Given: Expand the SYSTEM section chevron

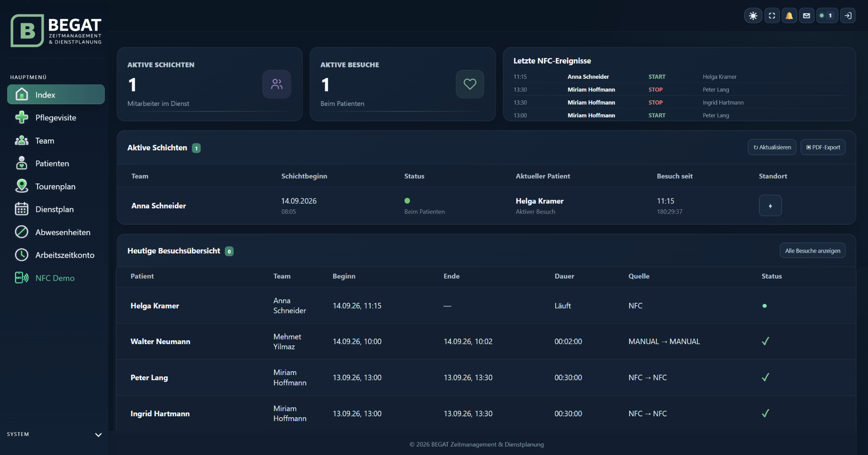Looking at the screenshot, I should click(98, 435).
